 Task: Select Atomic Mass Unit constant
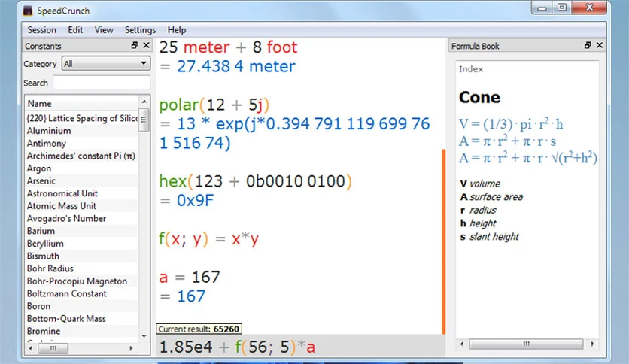(82, 205)
